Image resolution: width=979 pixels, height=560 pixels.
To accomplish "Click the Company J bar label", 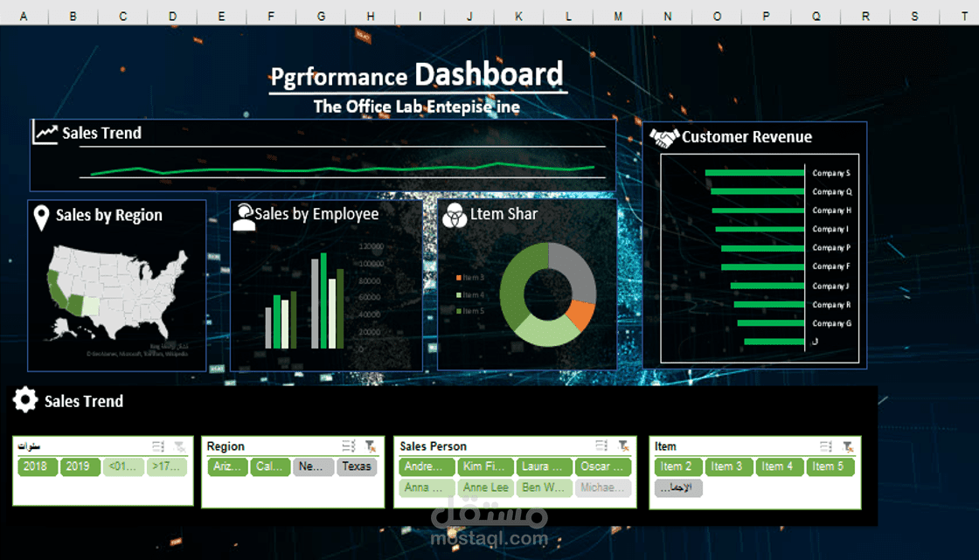I will (830, 286).
